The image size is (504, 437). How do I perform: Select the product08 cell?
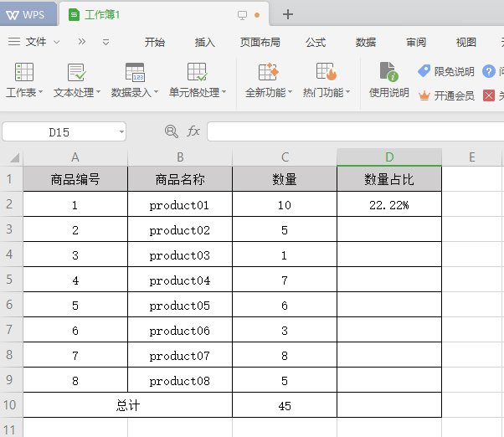point(180,380)
